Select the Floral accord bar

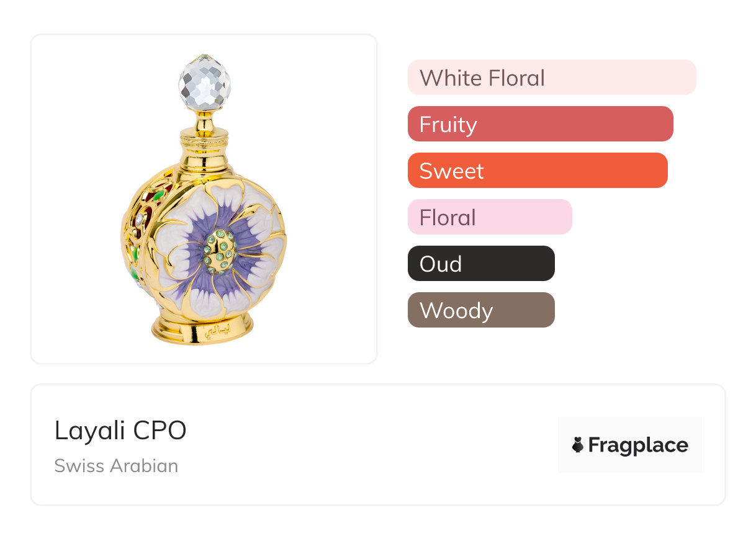(489, 217)
